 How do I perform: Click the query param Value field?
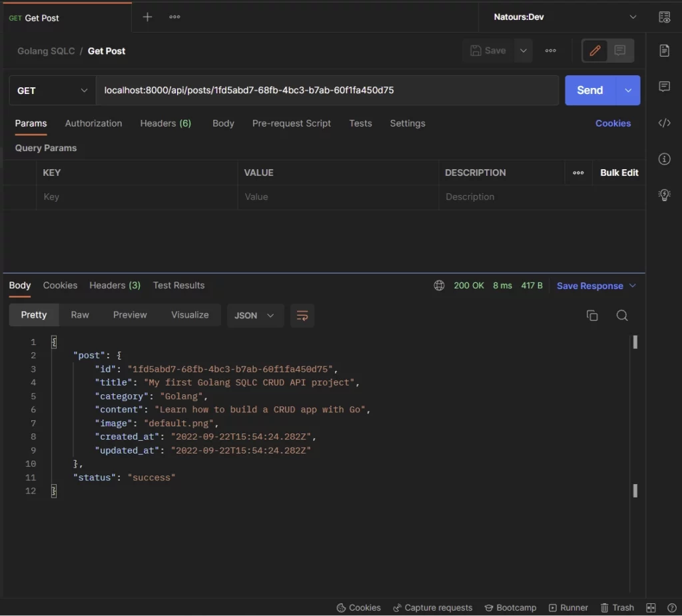pos(338,197)
